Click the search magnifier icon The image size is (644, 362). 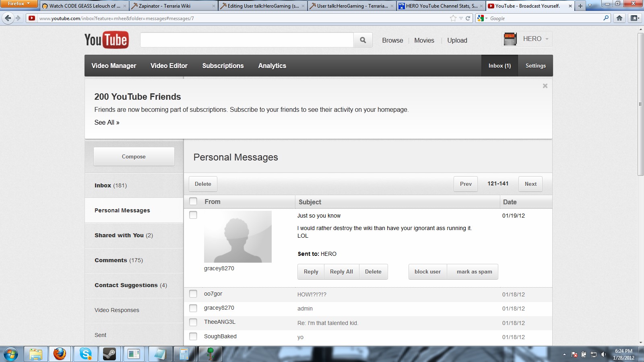pos(362,40)
